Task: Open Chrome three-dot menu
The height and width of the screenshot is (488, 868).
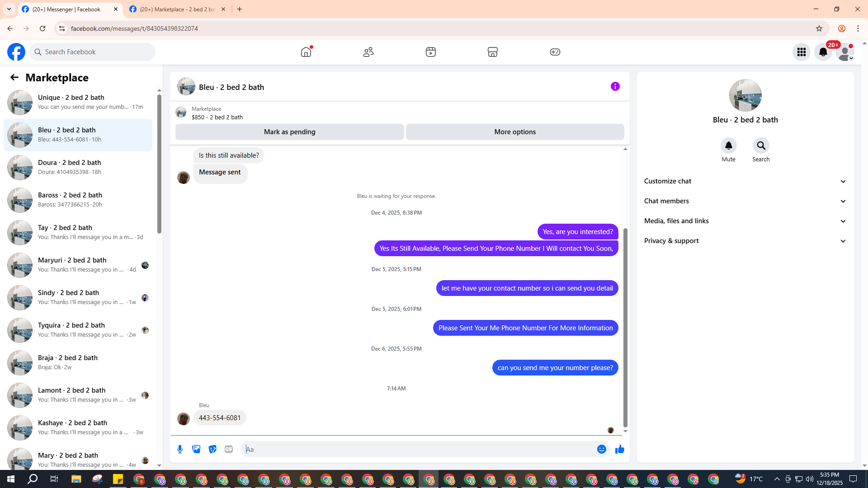Action: [x=858, y=28]
